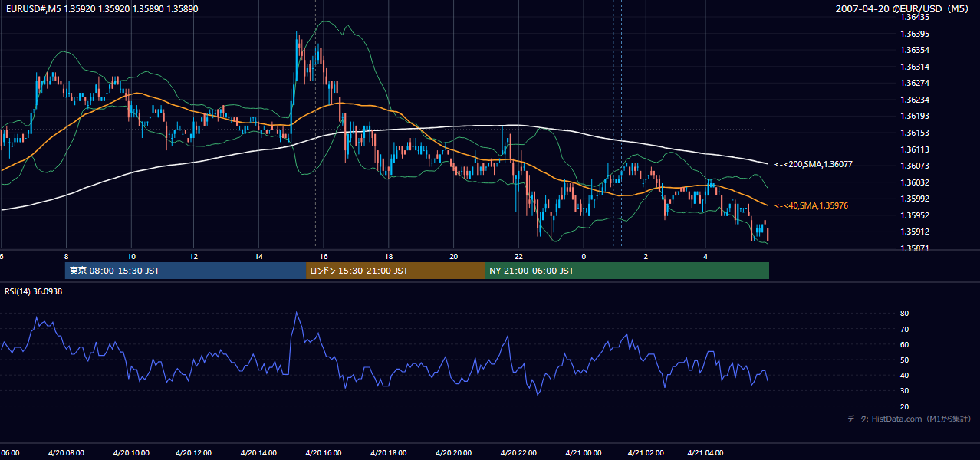Click RSI scale value 70
The width and height of the screenshot is (980, 460).
click(x=905, y=329)
